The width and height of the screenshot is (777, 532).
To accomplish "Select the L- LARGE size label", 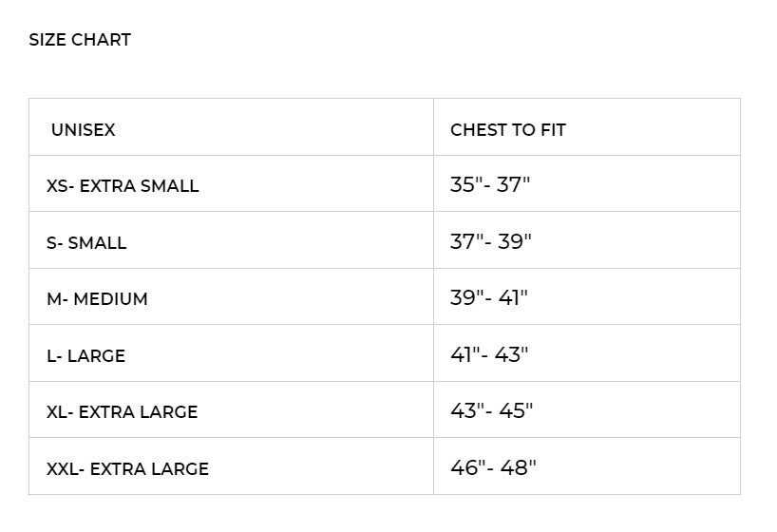I will point(85,356).
